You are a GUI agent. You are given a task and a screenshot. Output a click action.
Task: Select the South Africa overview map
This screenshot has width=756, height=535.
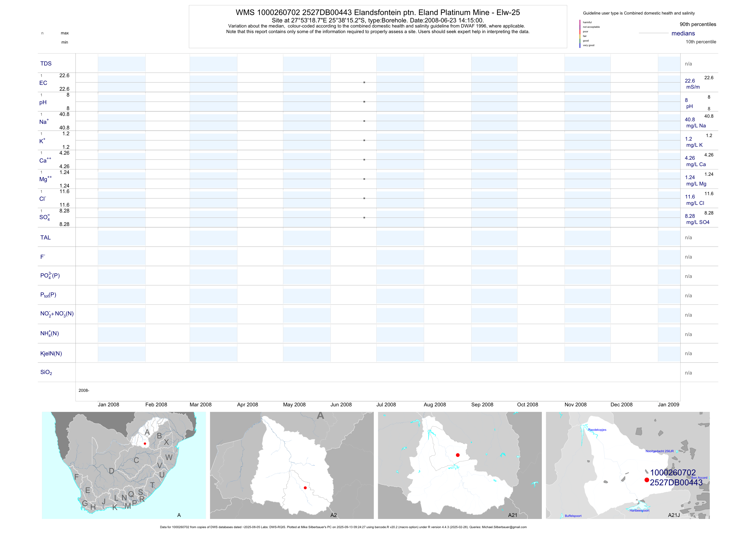(x=124, y=465)
